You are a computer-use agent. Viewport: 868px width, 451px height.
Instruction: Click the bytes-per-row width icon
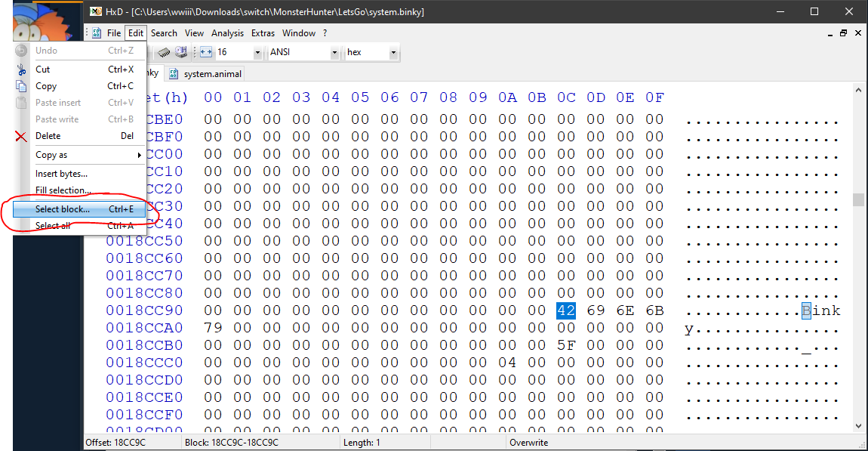(x=206, y=52)
